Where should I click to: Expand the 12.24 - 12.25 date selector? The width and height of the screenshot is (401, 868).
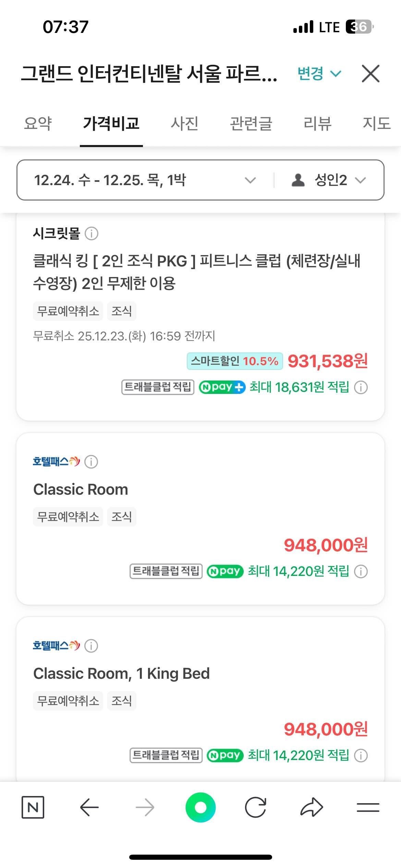144,181
